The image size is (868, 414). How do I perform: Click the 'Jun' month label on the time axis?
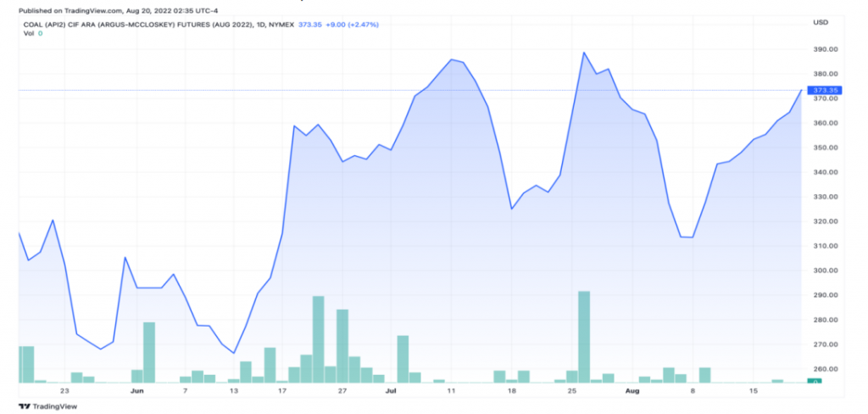pyautogui.click(x=137, y=391)
